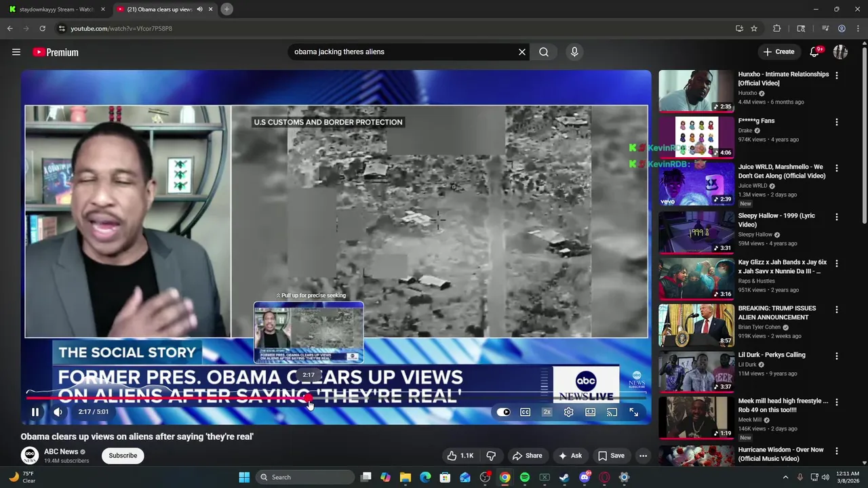Open the player settings gear
Viewport: 868px width, 488px height.
tap(568, 412)
